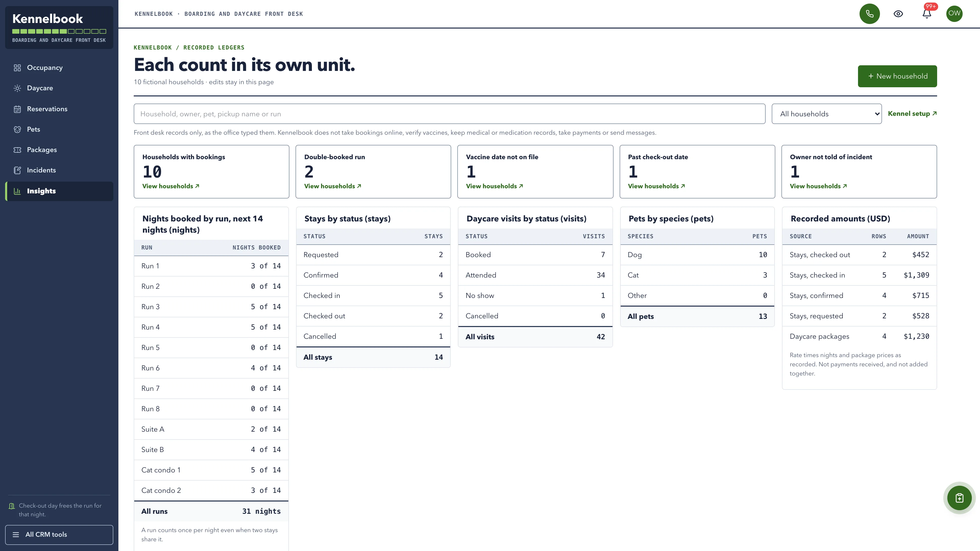
Task: Expand the All households dropdown
Action: (x=826, y=114)
